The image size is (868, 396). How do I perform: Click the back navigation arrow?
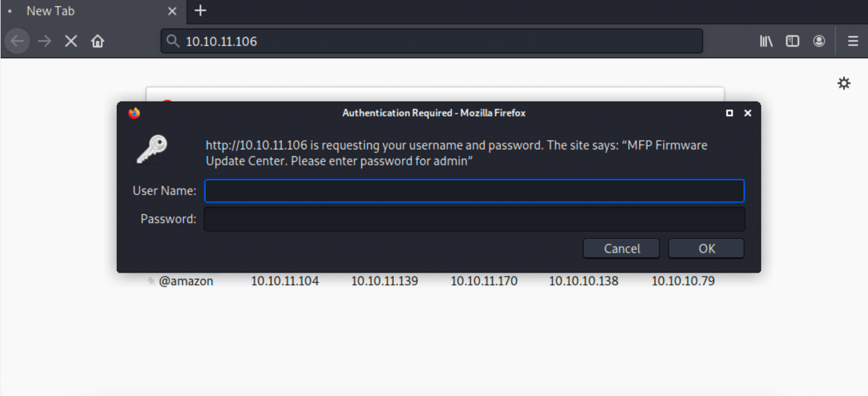[17, 41]
